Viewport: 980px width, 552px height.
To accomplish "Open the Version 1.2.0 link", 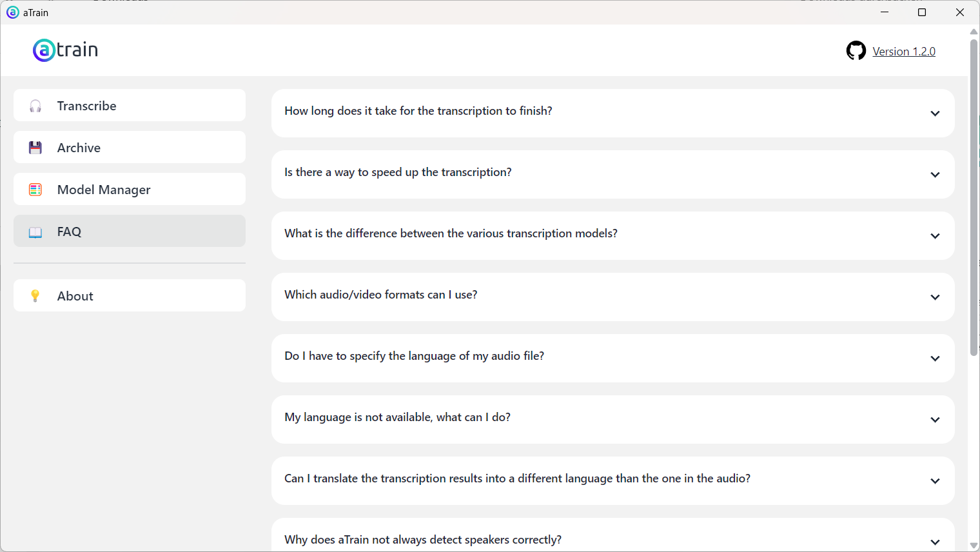I will click(x=903, y=52).
